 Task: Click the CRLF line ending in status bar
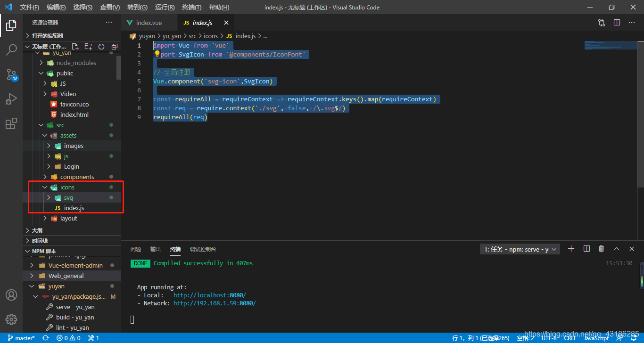click(x=570, y=338)
